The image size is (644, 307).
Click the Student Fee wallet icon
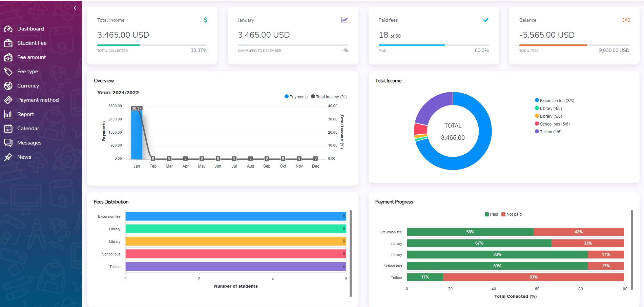(8, 43)
